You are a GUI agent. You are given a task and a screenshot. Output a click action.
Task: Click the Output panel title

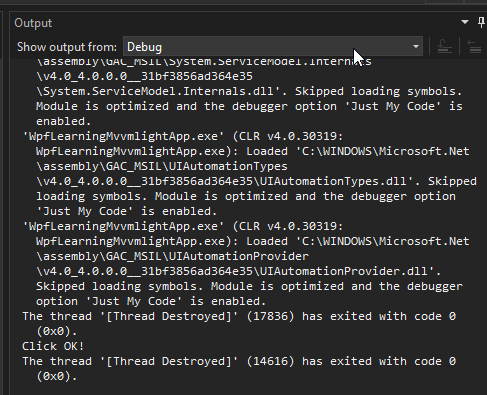[33, 23]
